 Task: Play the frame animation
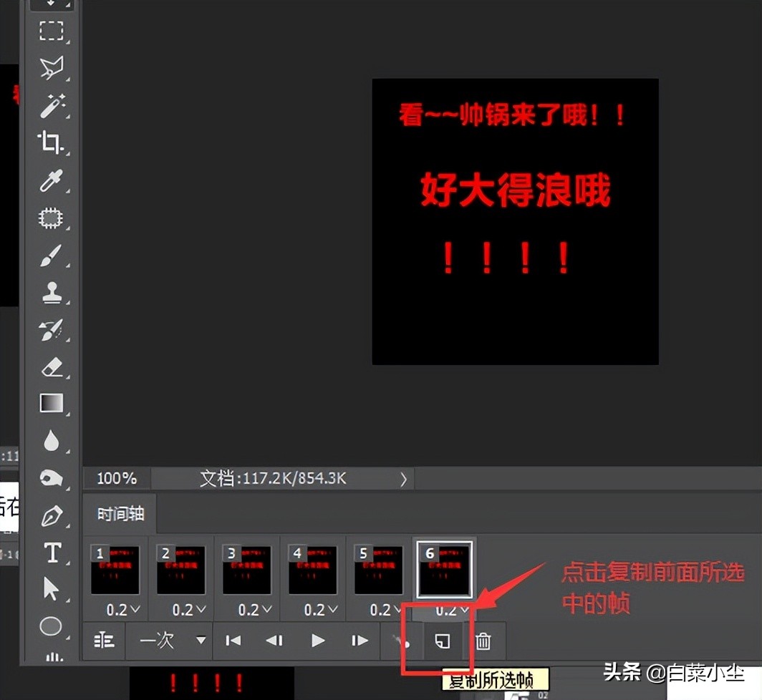coord(317,641)
